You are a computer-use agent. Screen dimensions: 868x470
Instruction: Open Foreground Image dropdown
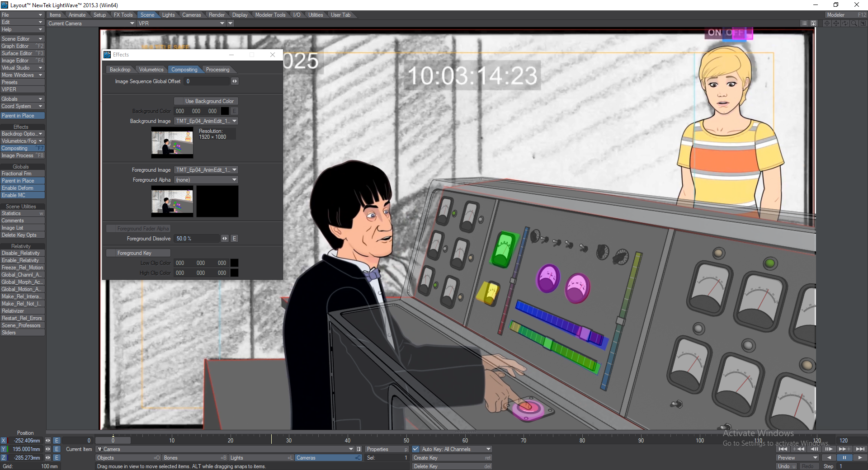click(x=206, y=170)
